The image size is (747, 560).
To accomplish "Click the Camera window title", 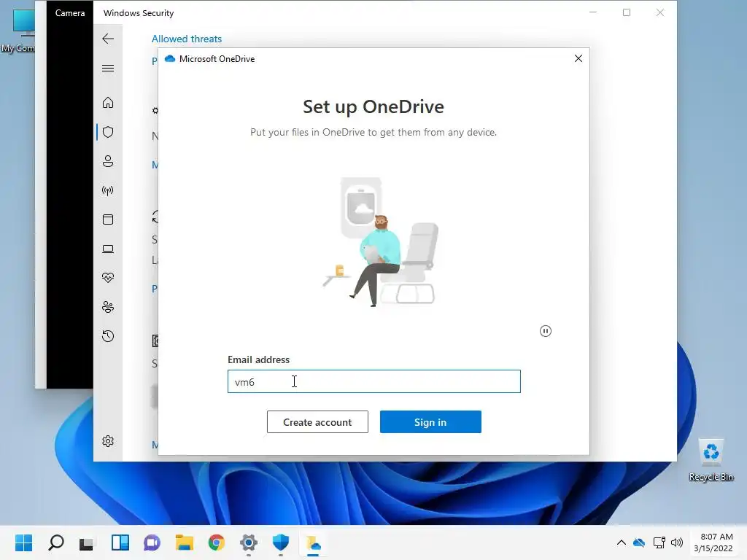I will 70,13.
